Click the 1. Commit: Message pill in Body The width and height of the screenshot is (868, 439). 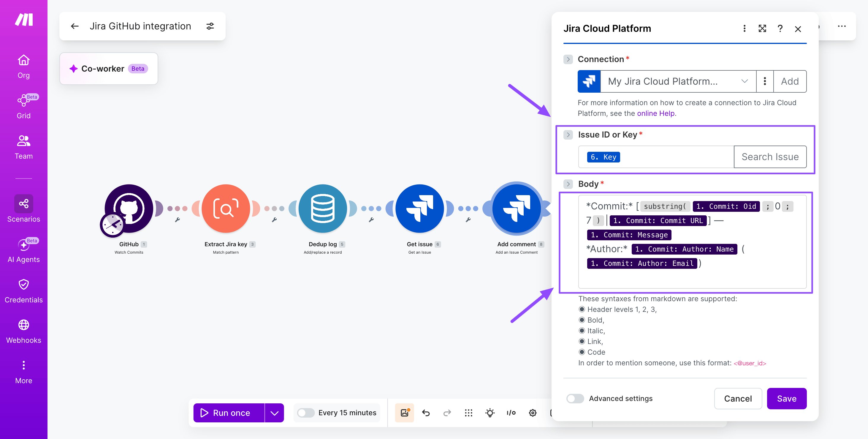pyautogui.click(x=629, y=235)
